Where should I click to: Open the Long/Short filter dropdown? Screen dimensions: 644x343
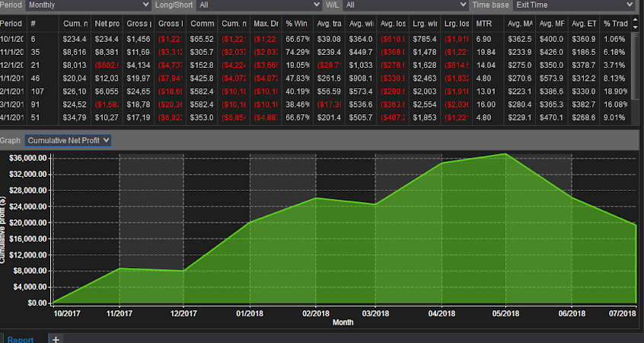click(259, 5)
